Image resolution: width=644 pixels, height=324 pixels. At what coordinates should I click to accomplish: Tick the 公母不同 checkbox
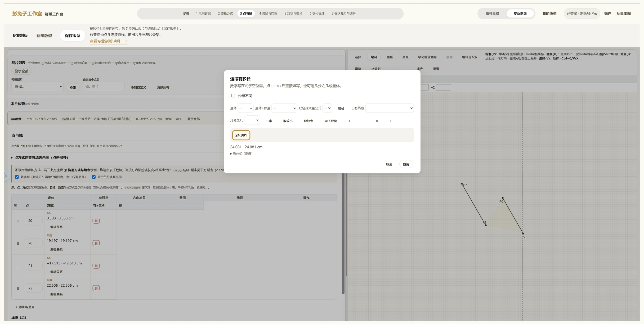click(x=233, y=96)
